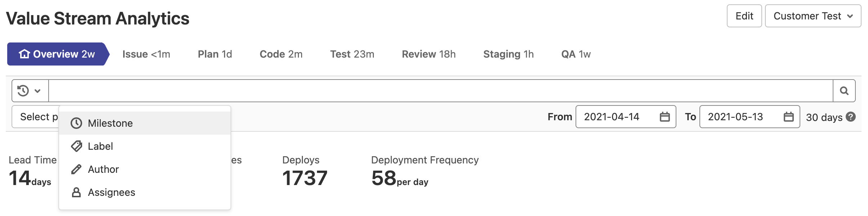The image size is (868, 216).
Task: Click inside the empty search bar
Action: coord(432,90)
